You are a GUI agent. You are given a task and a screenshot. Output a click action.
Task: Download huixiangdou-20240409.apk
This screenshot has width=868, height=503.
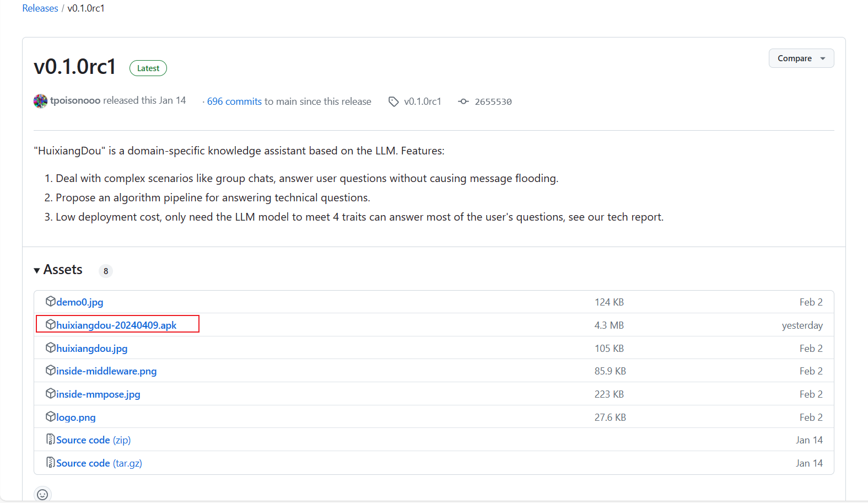click(116, 325)
